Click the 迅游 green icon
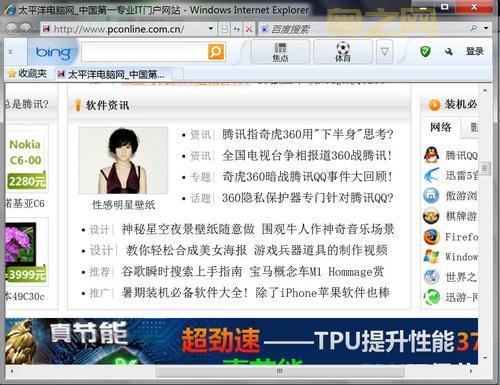The height and width of the screenshot is (385, 500). tap(432, 297)
